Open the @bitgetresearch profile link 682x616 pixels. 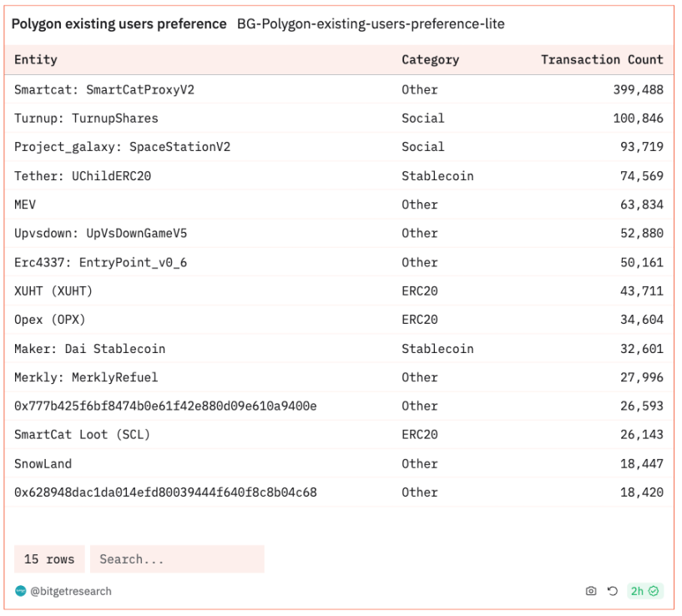click(x=71, y=592)
